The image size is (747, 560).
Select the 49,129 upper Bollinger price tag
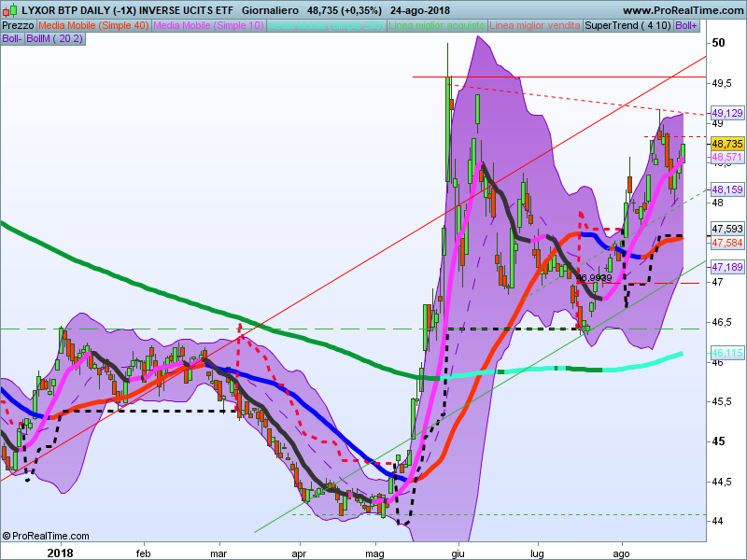click(x=727, y=113)
